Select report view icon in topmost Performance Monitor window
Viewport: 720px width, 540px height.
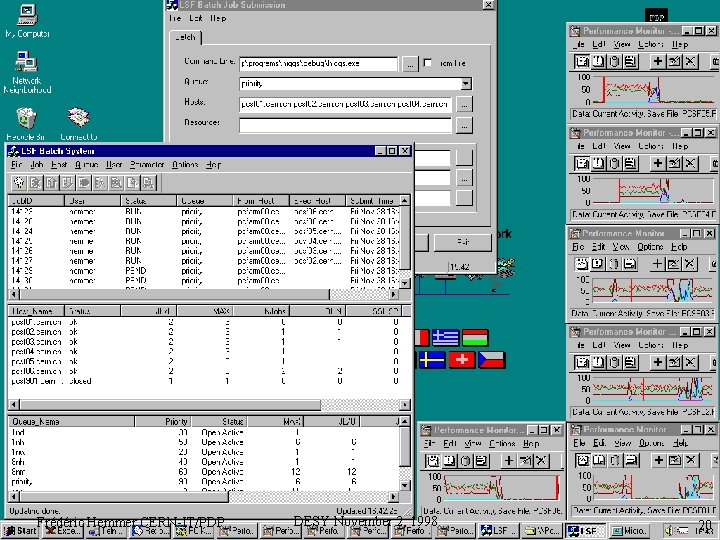point(630,61)
